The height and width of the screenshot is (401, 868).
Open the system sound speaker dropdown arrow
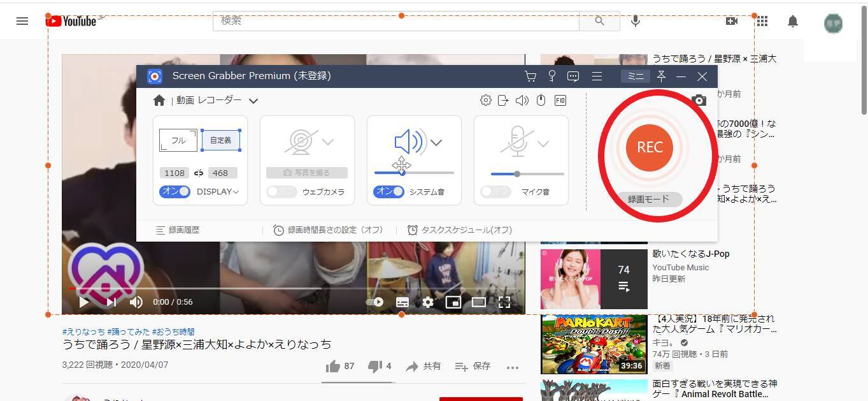(x=436, y=143)
